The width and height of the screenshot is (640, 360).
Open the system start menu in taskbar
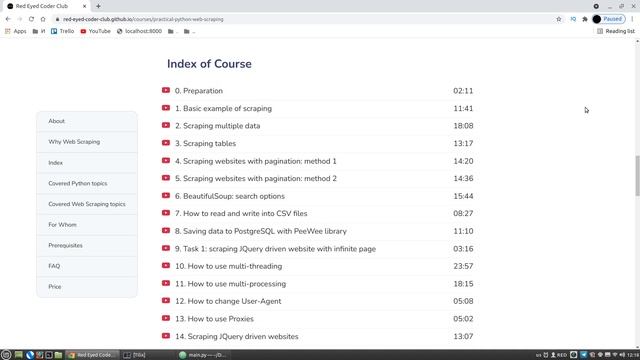[x=6, y=355]
